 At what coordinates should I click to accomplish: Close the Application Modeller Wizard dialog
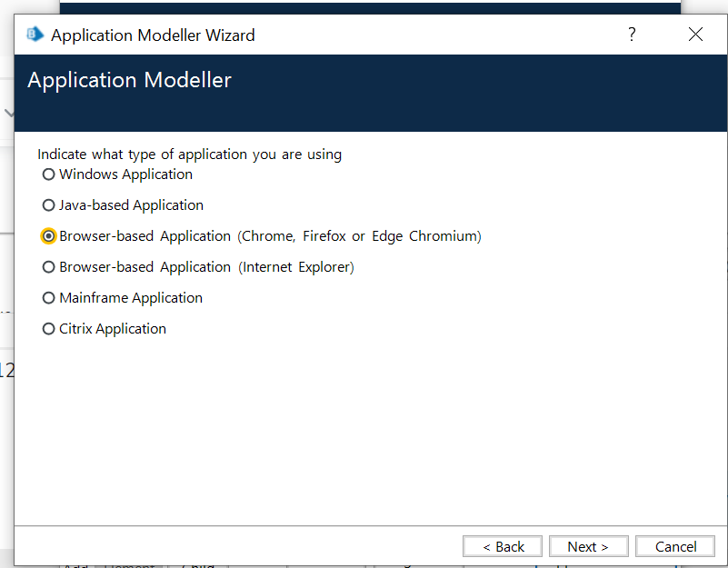click(695, 35)
